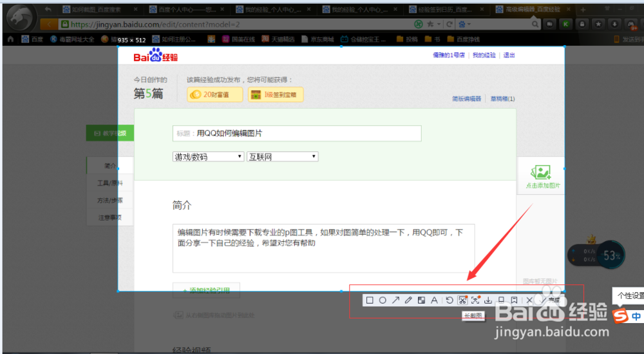Click the title input field 用QQ如何编辑图片

point(297,133)
